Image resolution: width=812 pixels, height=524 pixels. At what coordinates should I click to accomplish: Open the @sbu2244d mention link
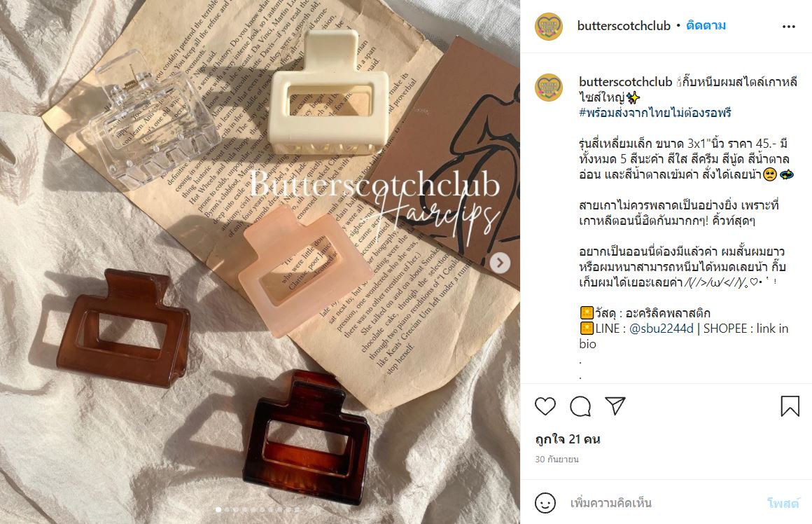(x=661, y=329)
